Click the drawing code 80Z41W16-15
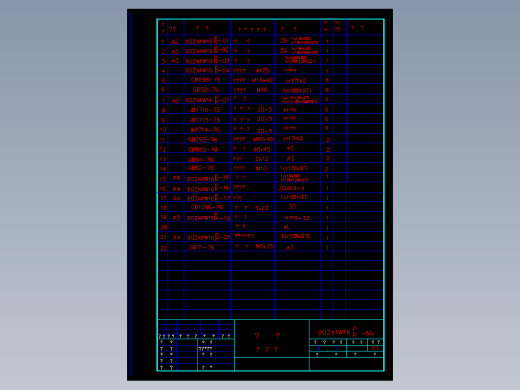The width and height of the screenshot is (520, 390). [x=208, y=178]
